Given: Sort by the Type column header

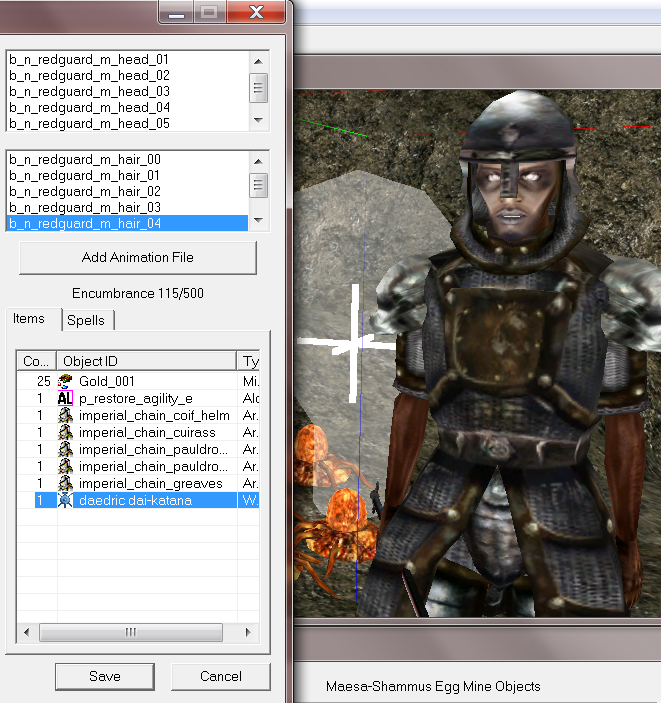Looking at the screenshot, I should coord(249,361).
